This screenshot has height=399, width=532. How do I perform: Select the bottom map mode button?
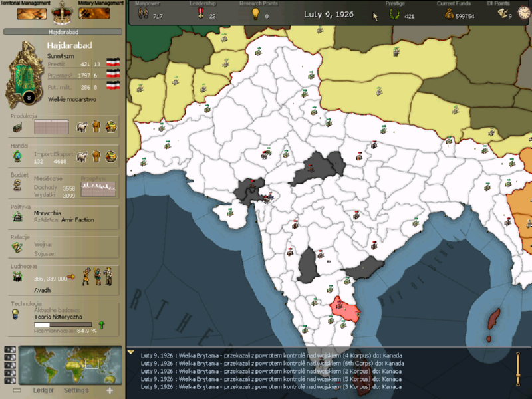click(10, 380)
